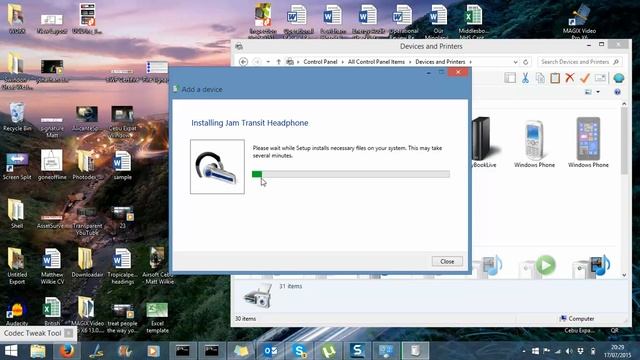Open Outlook from the taskbar
This screenshot has width=640, height=360.
[x=270, y=351]
